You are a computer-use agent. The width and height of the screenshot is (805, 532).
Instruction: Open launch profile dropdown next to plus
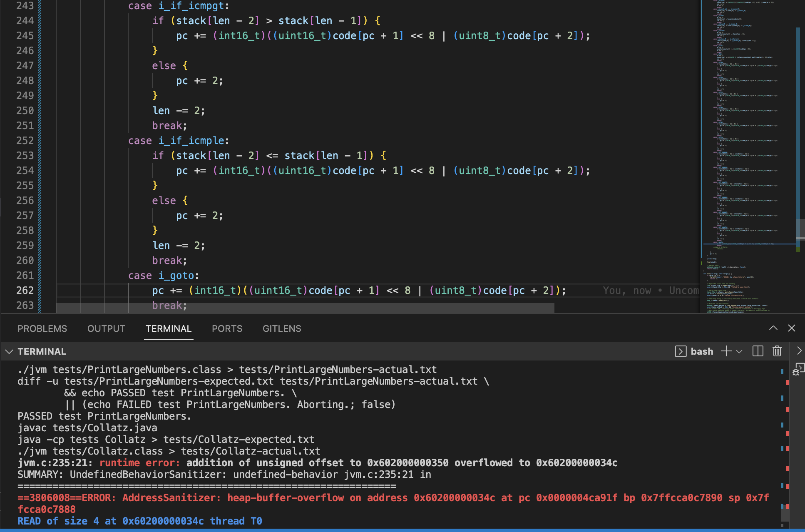pos(740,351)
